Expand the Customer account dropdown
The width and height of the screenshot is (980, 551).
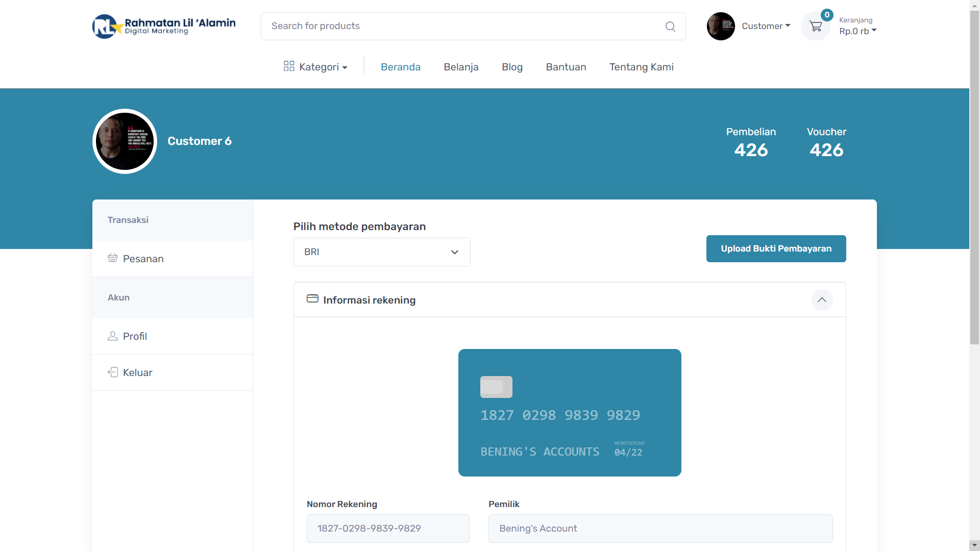(x=766, y=26)
